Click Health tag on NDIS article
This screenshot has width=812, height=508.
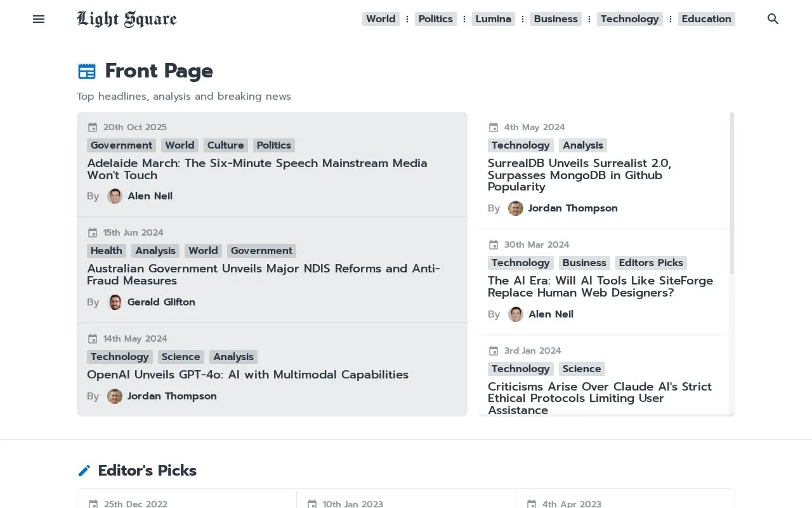pos(107,251)
